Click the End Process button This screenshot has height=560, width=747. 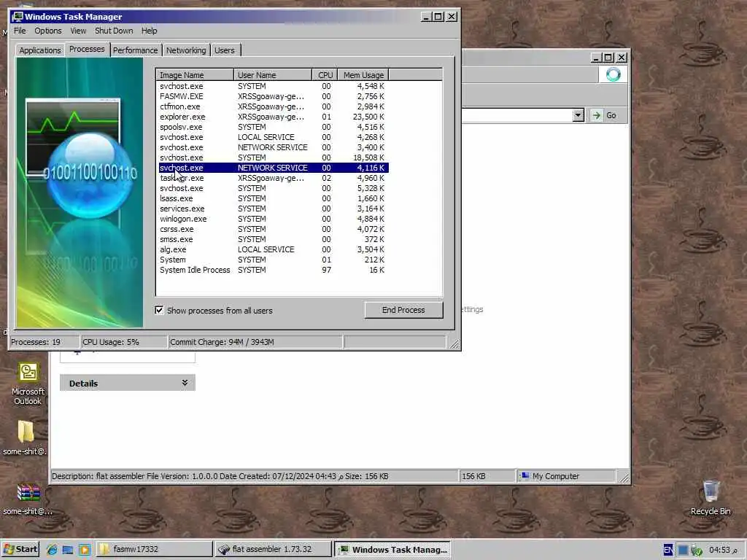(x=403, y=310)
